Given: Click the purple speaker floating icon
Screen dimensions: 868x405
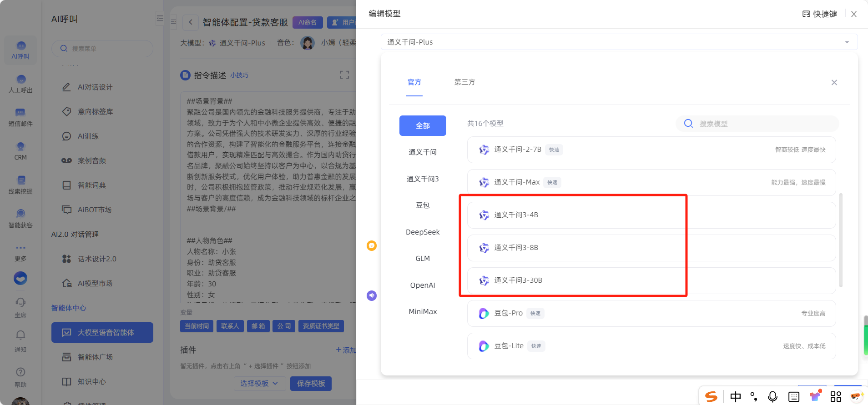Looking at the screenshot, I should click(x=372, y=295).
